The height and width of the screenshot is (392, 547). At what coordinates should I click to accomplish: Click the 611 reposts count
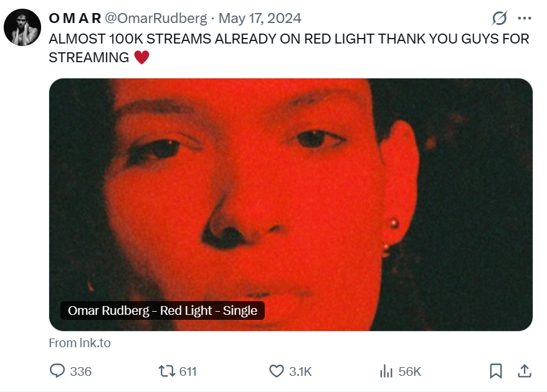[188, 371]
